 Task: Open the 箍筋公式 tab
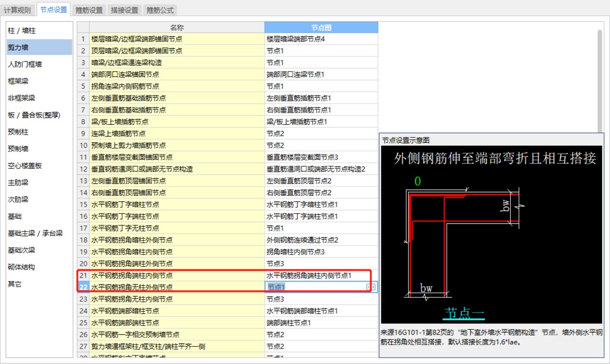point(160,10)
